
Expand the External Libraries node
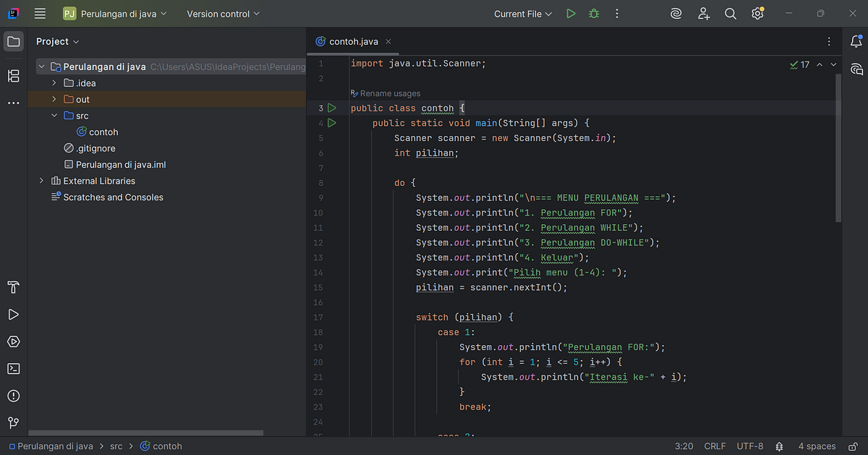click(41, 180)
